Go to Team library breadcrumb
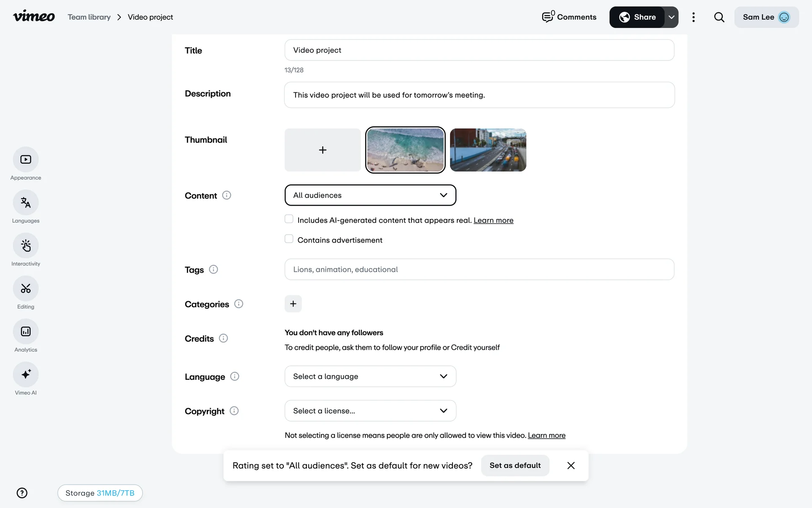Viewport: 812px width, 508px height. (x=89, y=17)
